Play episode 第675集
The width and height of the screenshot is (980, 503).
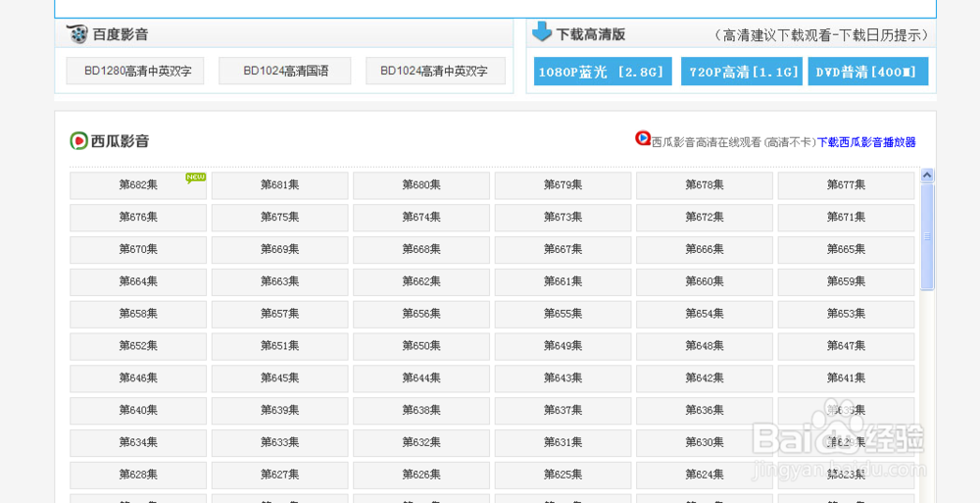tap(279, 218)
